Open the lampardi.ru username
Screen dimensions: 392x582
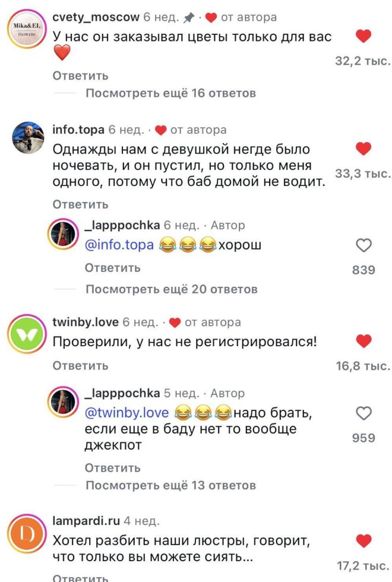[86, 521]
